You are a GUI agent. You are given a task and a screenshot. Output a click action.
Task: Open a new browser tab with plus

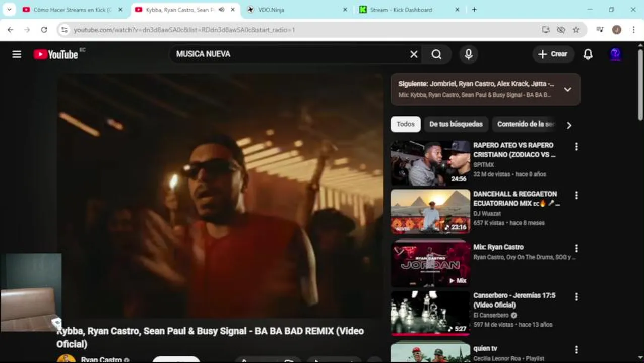[474, 10]
